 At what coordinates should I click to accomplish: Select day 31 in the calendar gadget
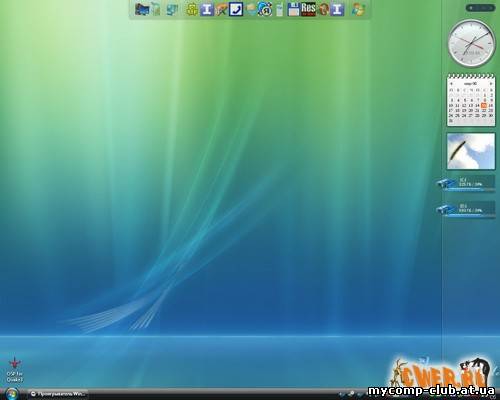point(451,121)
